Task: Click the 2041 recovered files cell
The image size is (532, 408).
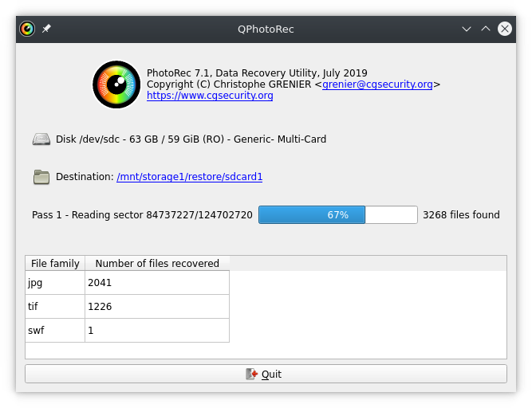Action: click(x=157, y=282)
